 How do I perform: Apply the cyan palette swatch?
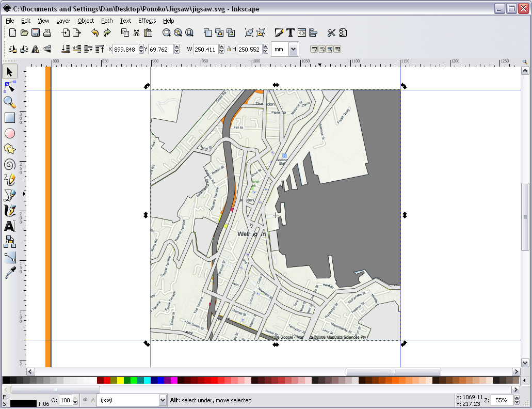[x=147, y=380]
